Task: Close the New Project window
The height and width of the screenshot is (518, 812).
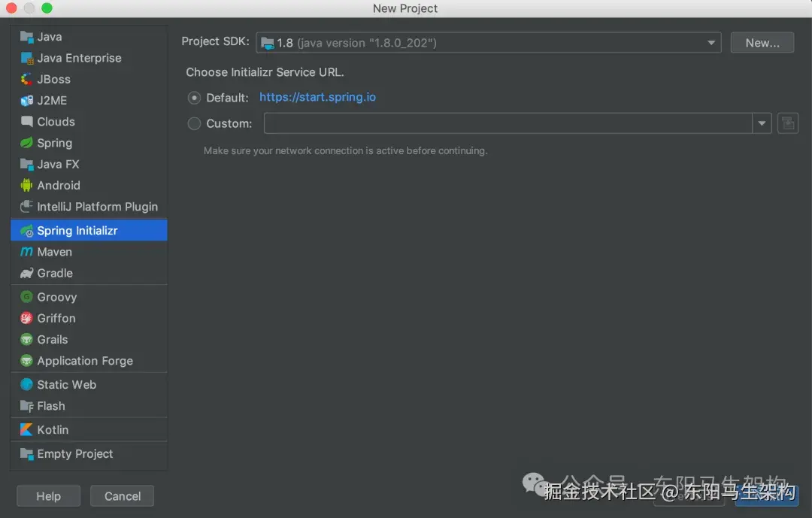Action: (11, 8)
